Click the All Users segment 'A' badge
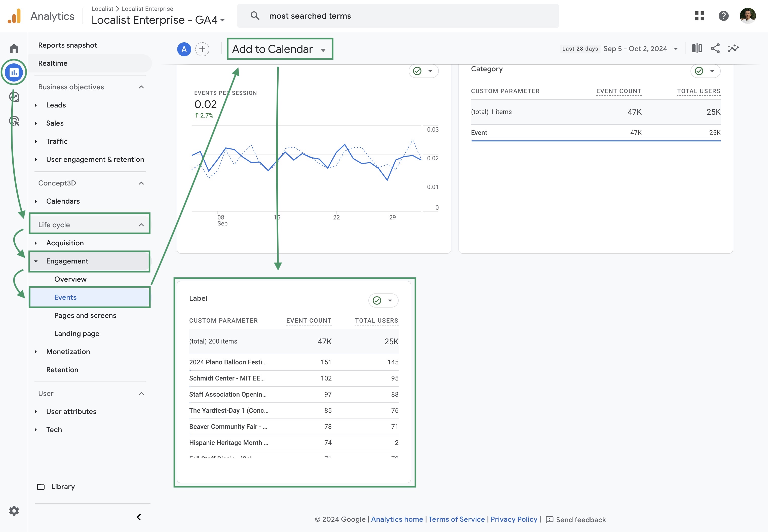This screenshot has width=768, height=532. coord(184,49)
